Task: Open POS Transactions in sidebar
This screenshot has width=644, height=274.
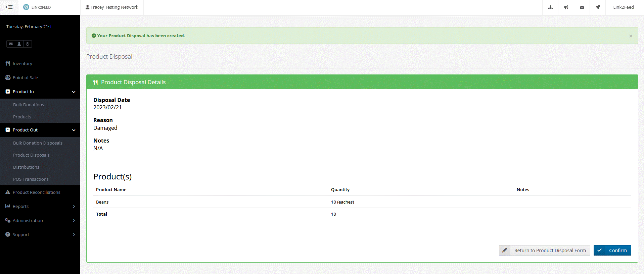Action: (31, 179)
